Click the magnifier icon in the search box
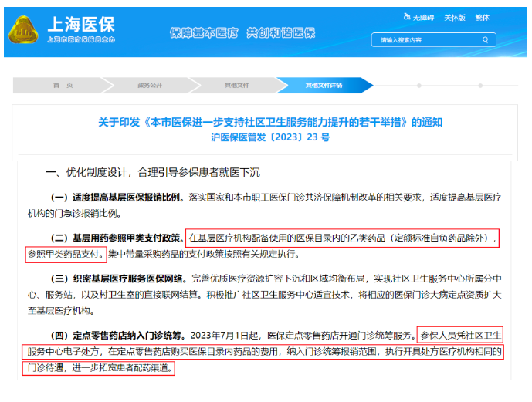This screenshot has height=402, width=532. [x=485, y=39]
